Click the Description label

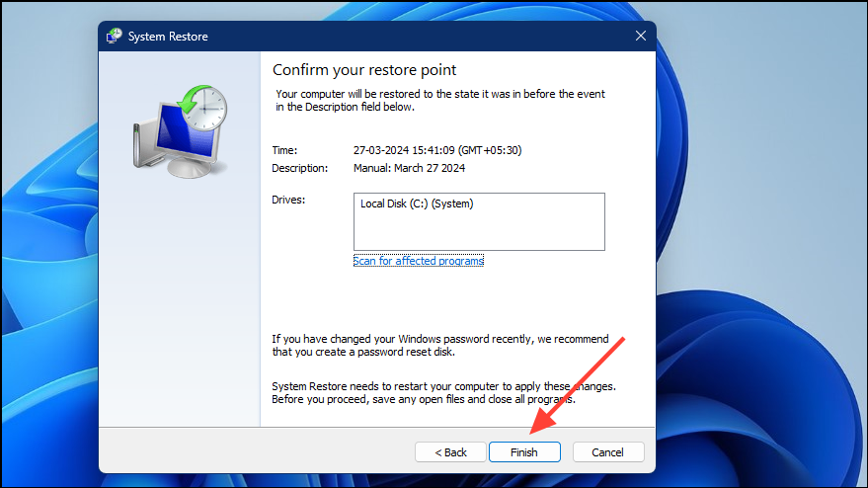click(x=299, y=168)
